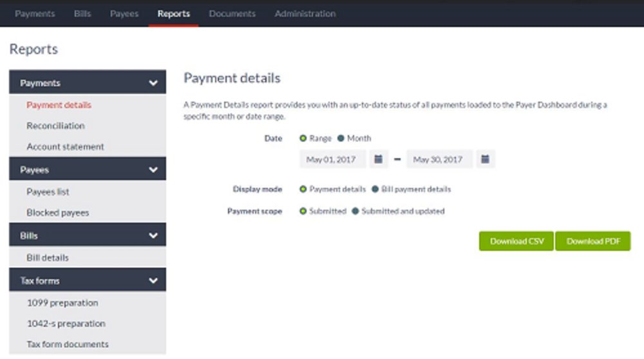This screenshot has width=644, height=359.
Task: Download the report as PDF
Action: (593, 241)
